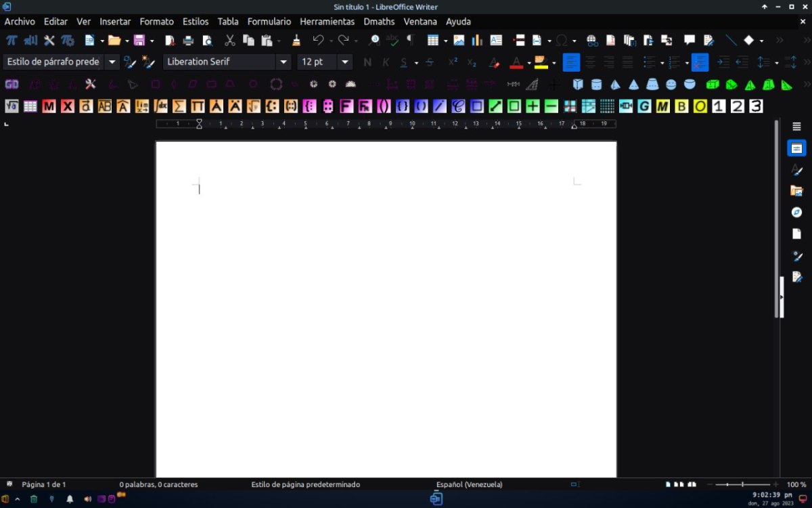
Task: Enable center paragraph alignment
Action: pos(590,62)
